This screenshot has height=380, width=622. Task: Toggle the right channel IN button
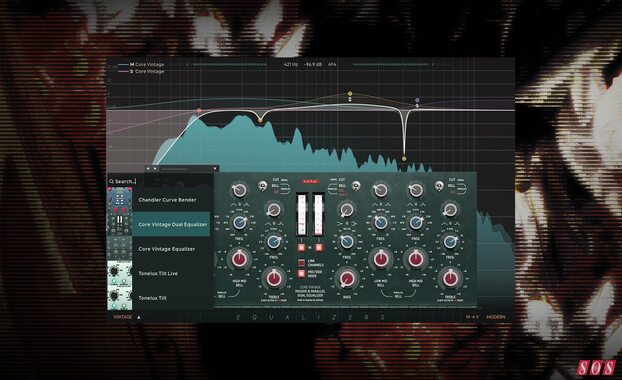click(319, 248)
